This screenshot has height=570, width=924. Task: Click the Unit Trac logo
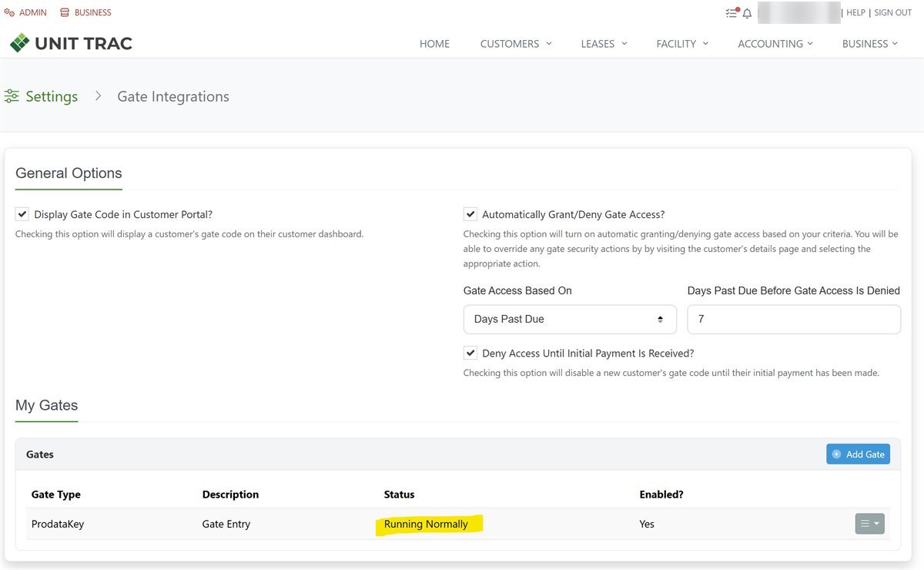click(x=71, y=43)
